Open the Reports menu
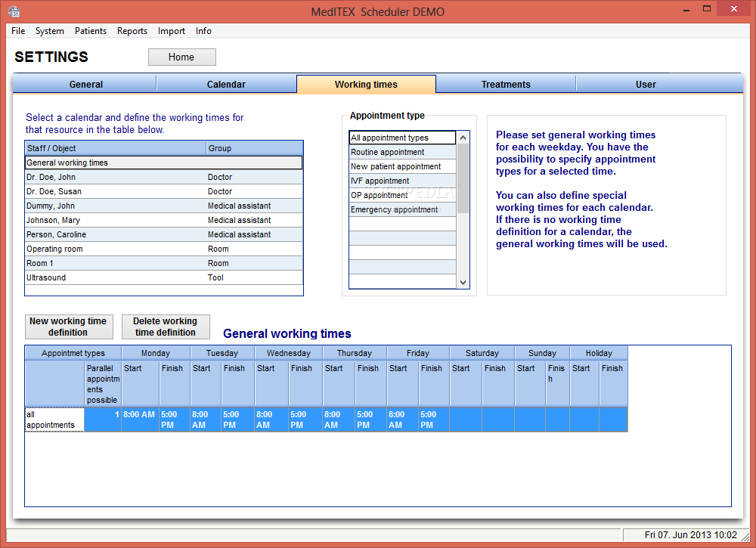 (132, 31)
